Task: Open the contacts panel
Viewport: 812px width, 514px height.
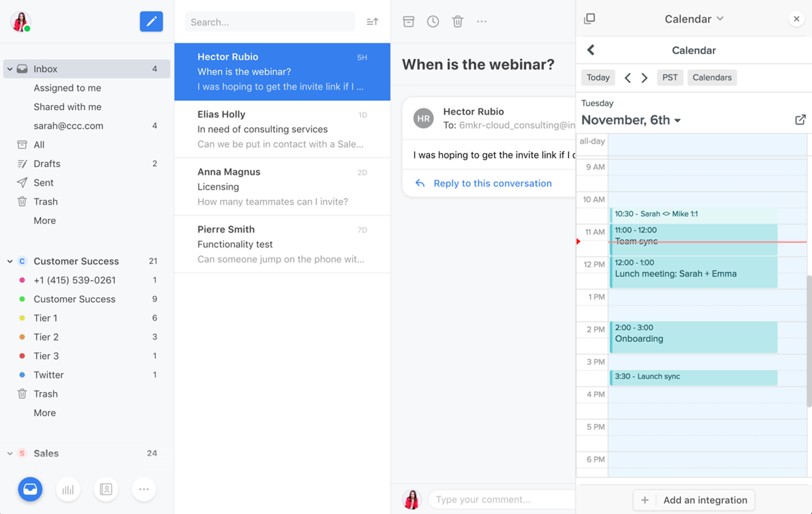Action: tap(106, 489)
